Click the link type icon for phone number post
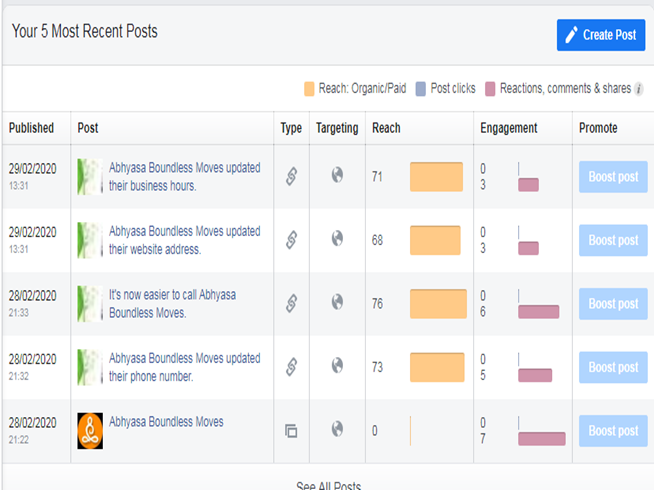 click(292, 367)
